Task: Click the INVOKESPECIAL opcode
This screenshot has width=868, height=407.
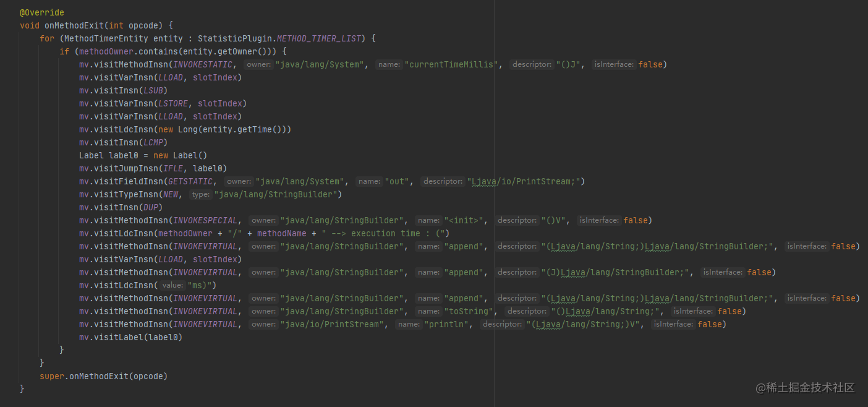Action: pyautogui.click(x=205, y=220)
